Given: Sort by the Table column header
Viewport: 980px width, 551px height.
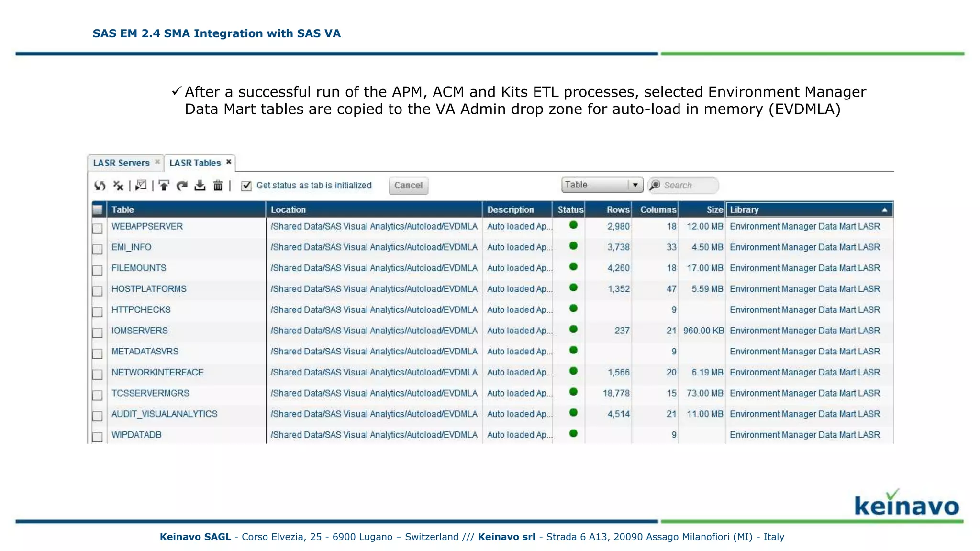Looking at the screenshot, I should [186, 209].
